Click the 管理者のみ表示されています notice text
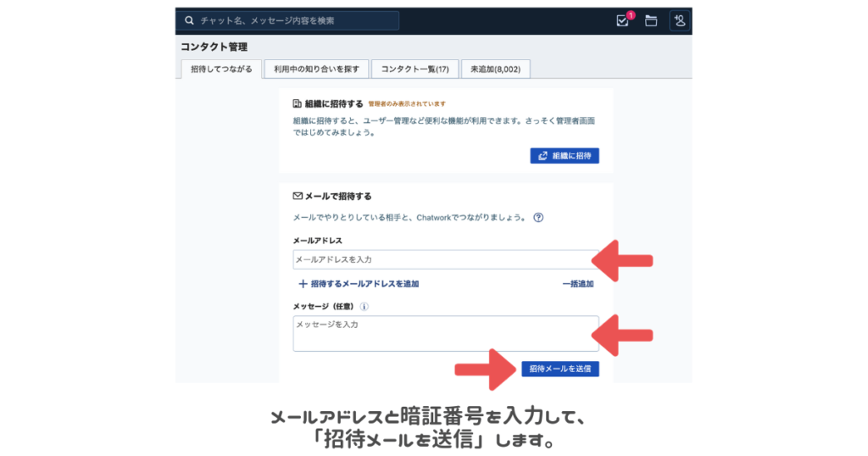868x456 pixels. pyautogui.click(x=407, y=104)
